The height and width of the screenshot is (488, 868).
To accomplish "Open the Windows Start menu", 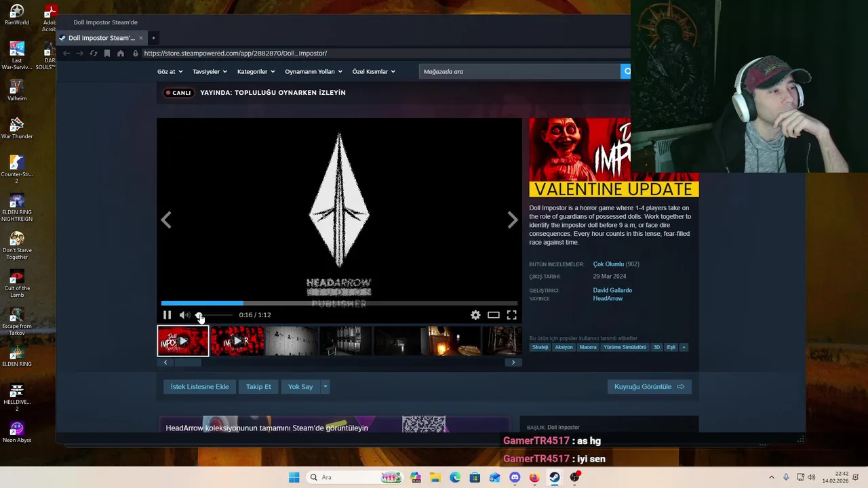I will (294, 477).
